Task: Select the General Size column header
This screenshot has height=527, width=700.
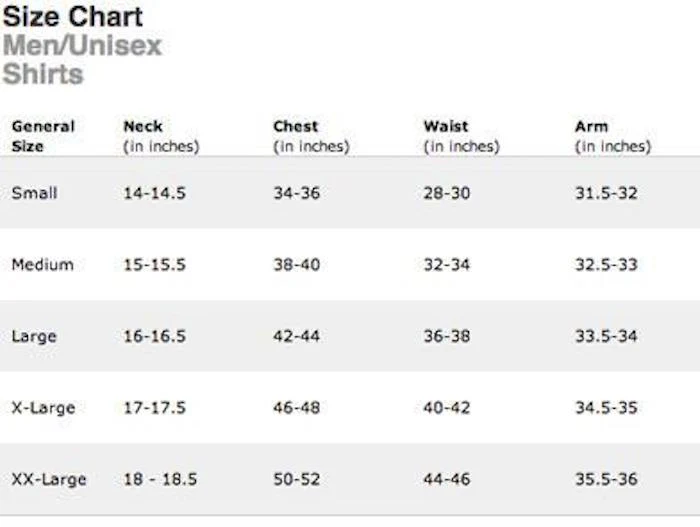Action: click(43, 136)
